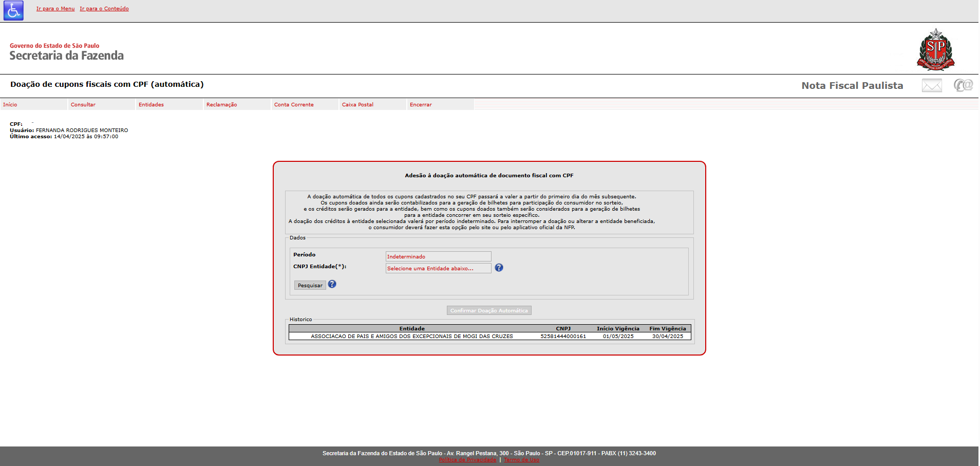Open the envelope mailbox icon
Image resolution: width=980 pixels, height=466 pixels.
931,85
